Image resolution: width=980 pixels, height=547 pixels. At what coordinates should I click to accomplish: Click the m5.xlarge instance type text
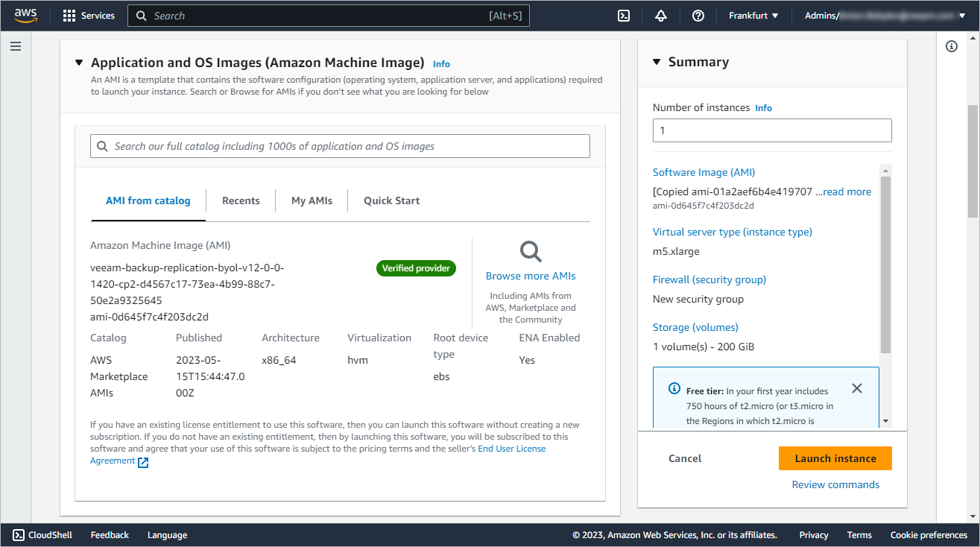[676, 251]
